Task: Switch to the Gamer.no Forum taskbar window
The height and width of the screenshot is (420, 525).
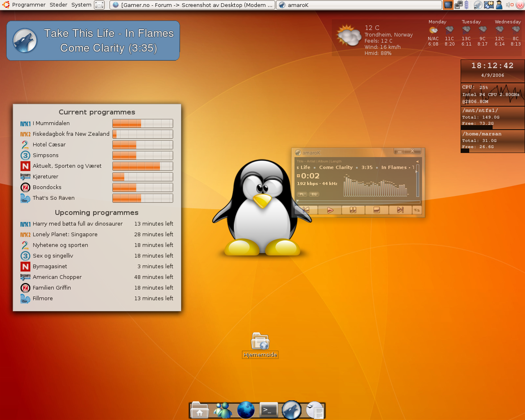Action: pyautogui.click(x=192, y=5)
